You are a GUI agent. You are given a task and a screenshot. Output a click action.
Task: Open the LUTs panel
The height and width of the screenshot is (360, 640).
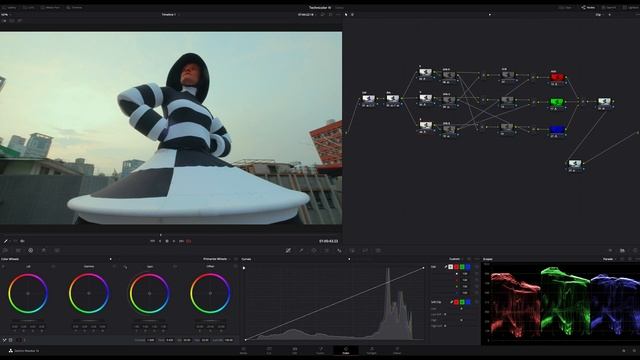click(x=29, y=7)
